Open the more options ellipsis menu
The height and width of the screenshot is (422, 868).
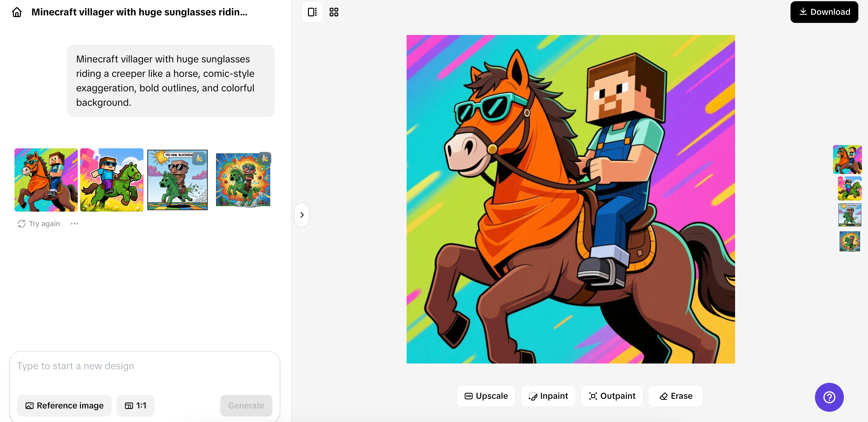74,223
